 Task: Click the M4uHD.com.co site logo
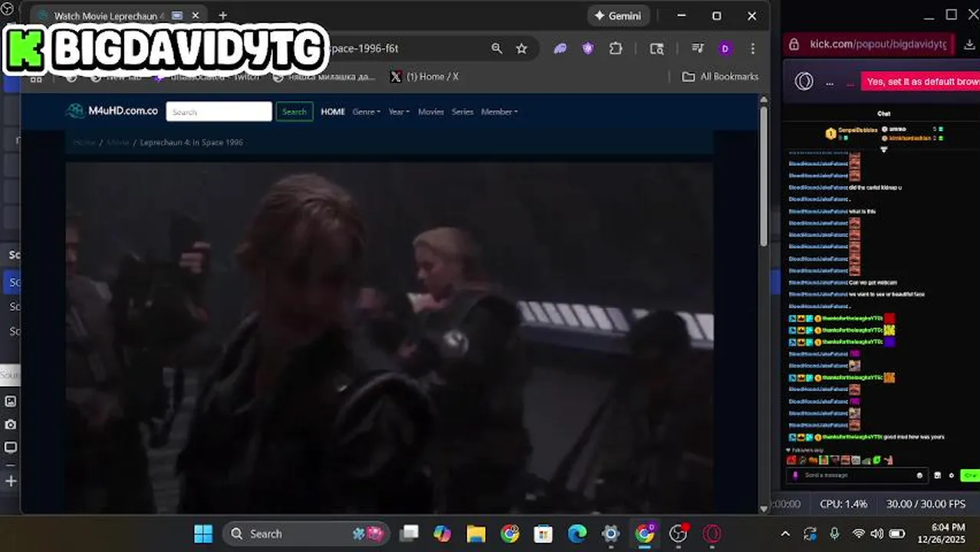(x=113, y=111)
